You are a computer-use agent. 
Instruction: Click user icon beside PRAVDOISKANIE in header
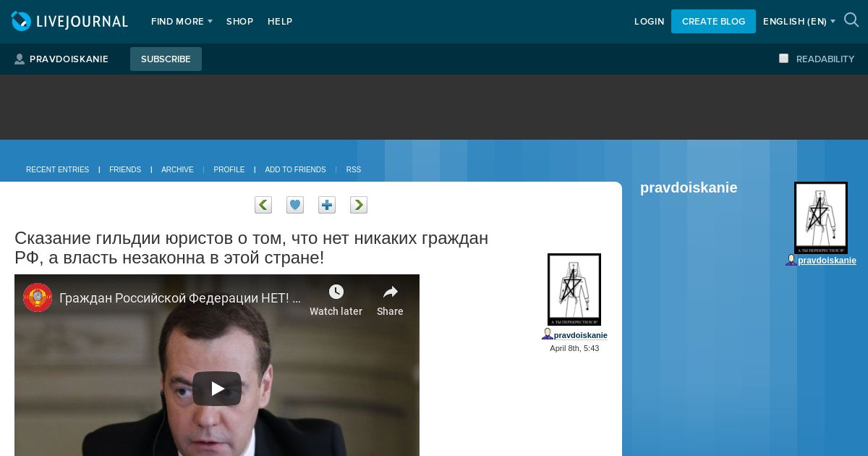pos(20,59)
